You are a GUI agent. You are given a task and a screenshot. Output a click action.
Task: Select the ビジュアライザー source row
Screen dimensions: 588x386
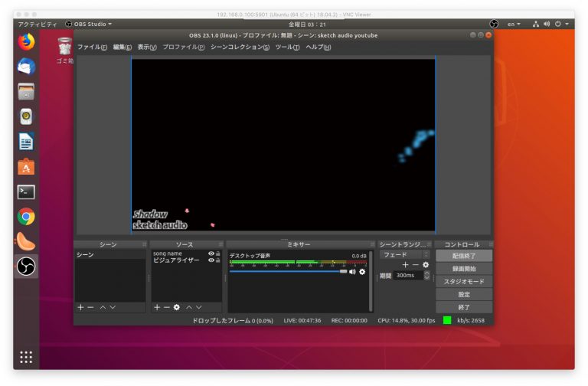click(186, 260)
